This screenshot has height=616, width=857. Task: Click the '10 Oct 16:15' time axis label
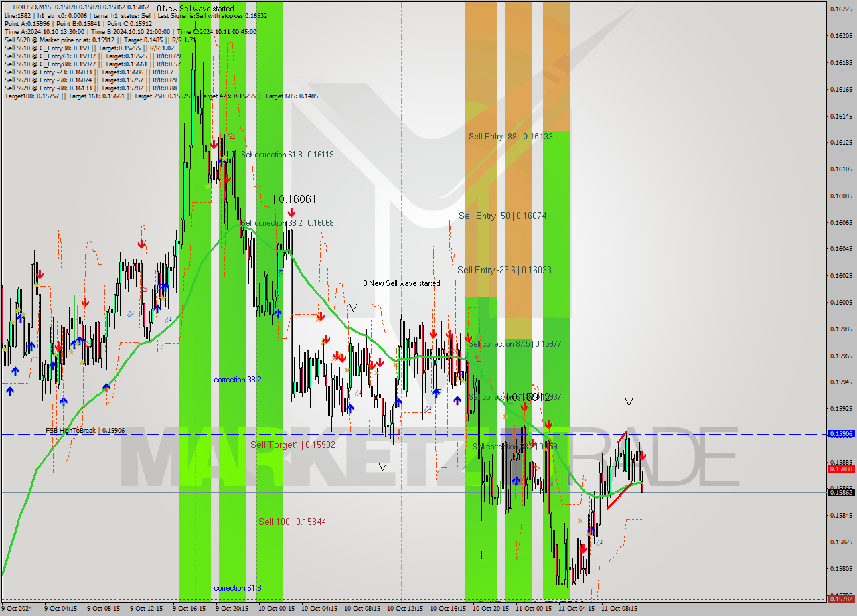point(447,609)
